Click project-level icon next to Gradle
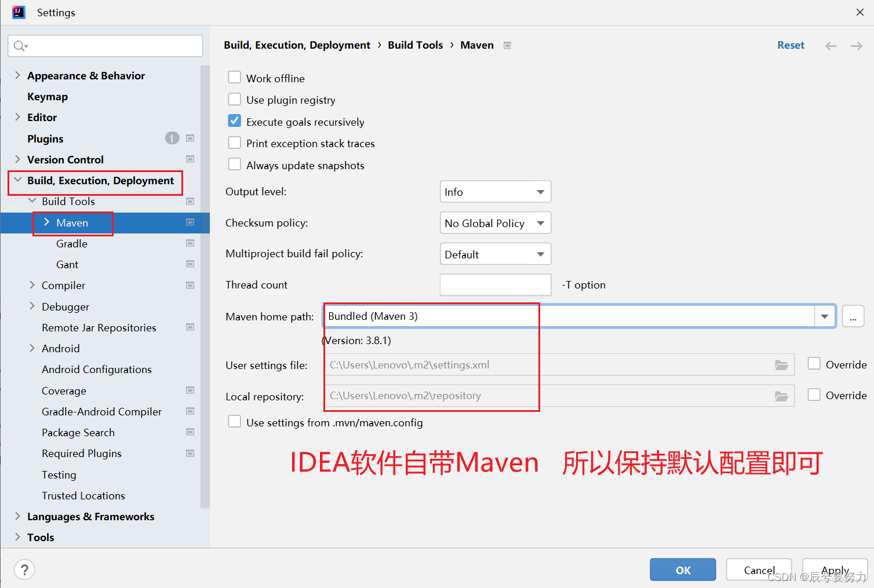Image resolution: width=874 pixels, height=588 pixels. (190, 243)
